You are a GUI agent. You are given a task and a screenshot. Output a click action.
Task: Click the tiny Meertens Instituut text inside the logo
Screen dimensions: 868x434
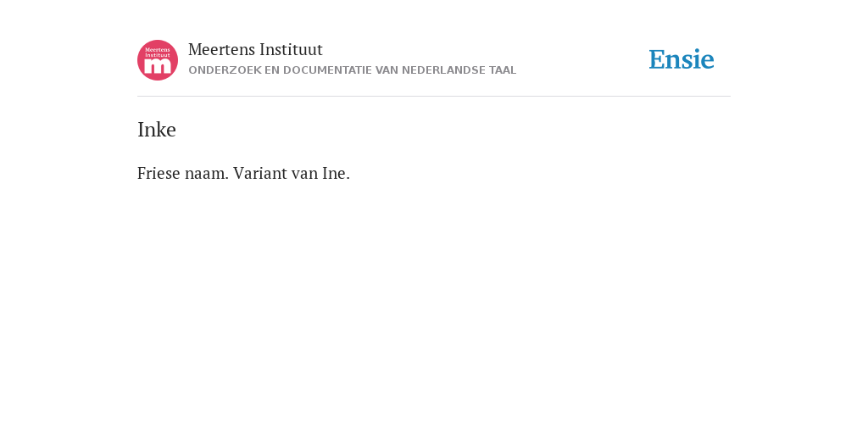coord(158,52)
